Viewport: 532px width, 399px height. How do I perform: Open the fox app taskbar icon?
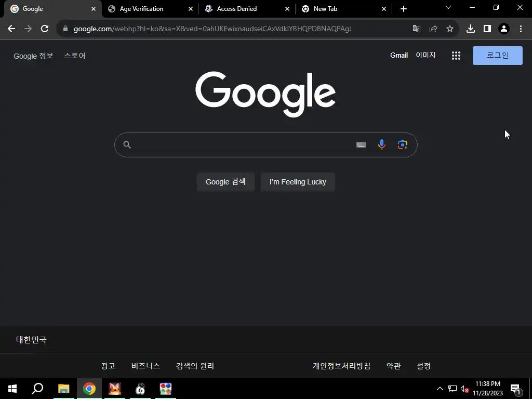pyautogui.click(x=115, y=389)
